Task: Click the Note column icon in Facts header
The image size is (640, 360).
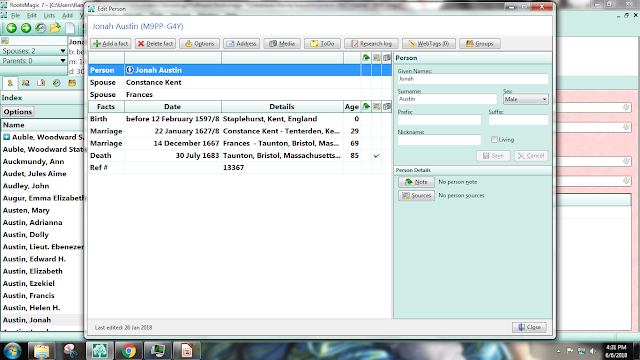Action: click(366, 107)
